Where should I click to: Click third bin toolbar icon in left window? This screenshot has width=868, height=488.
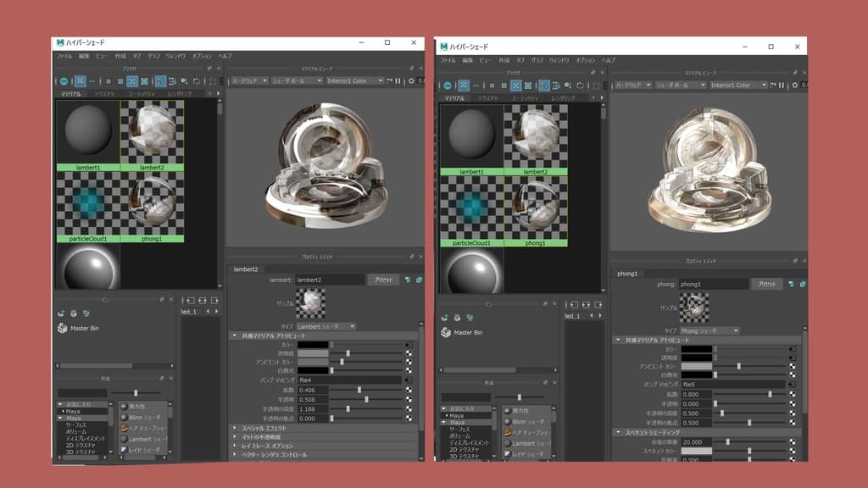pos(86,313)
